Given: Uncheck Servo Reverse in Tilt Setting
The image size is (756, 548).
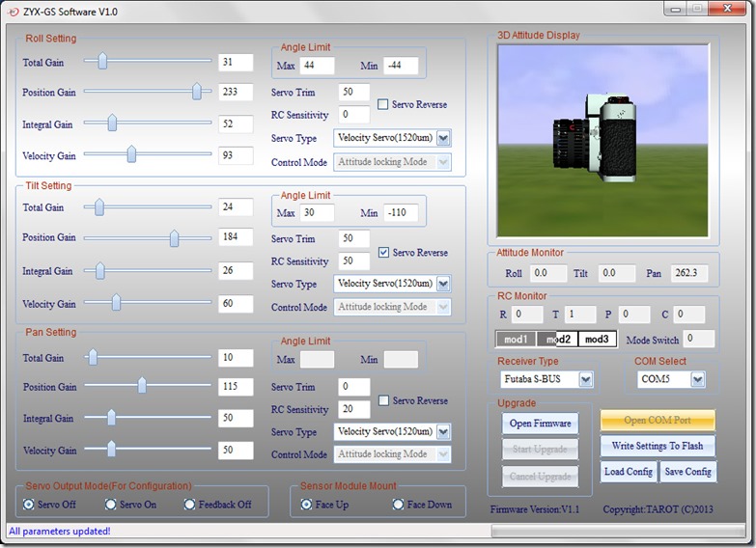Looking at the screenshot, I should tap(383, 253).
